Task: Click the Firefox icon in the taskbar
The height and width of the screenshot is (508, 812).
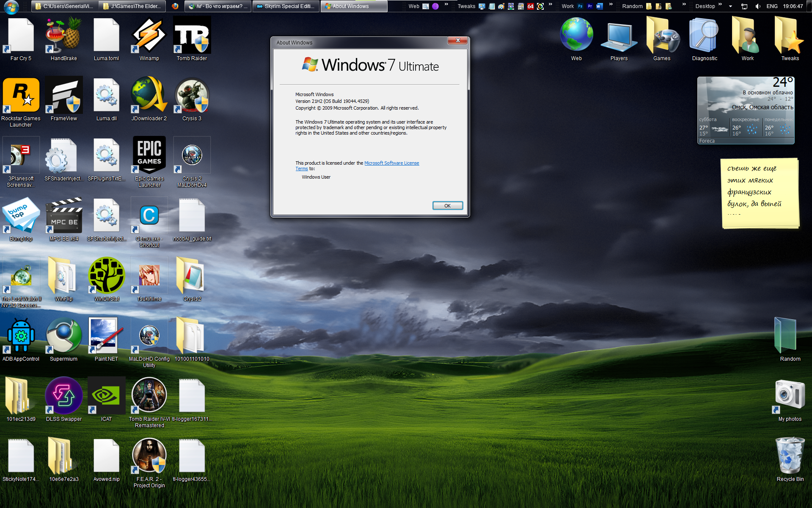Action: tap(175, 6)
